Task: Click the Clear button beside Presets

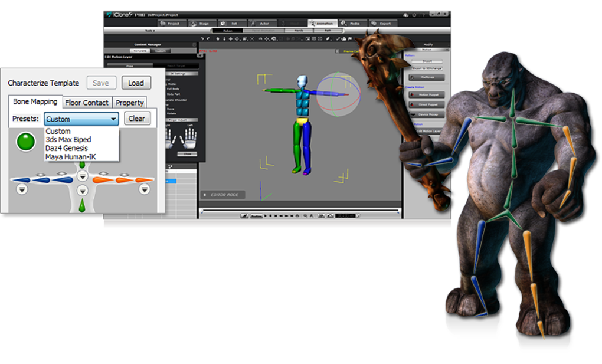Action: tap(137, 119)
